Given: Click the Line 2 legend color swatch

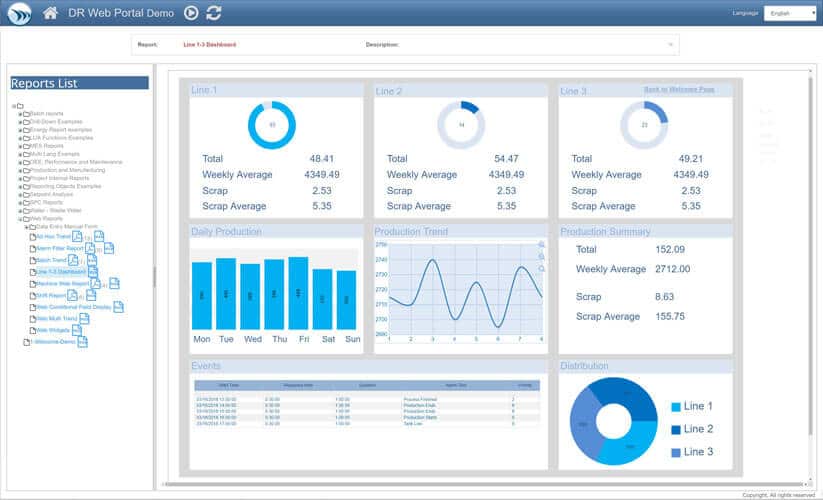Looking at the screenshot, I should (676, 430).
